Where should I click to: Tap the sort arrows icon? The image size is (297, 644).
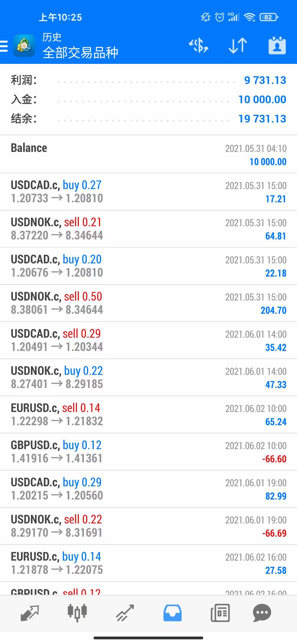coord(238,46)
